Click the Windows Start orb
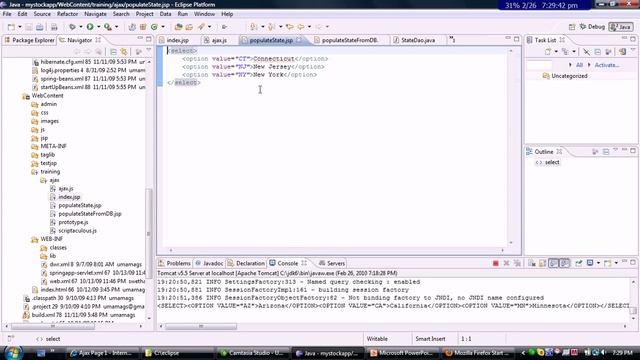Image resolution: width=640 pixels, height=360 pixels. (x=13, y=353)
